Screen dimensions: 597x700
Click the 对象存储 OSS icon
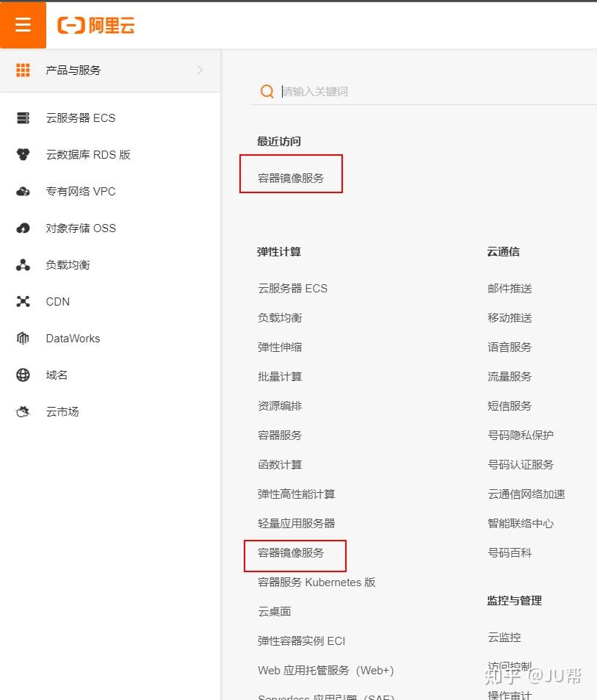coord(23,228)
